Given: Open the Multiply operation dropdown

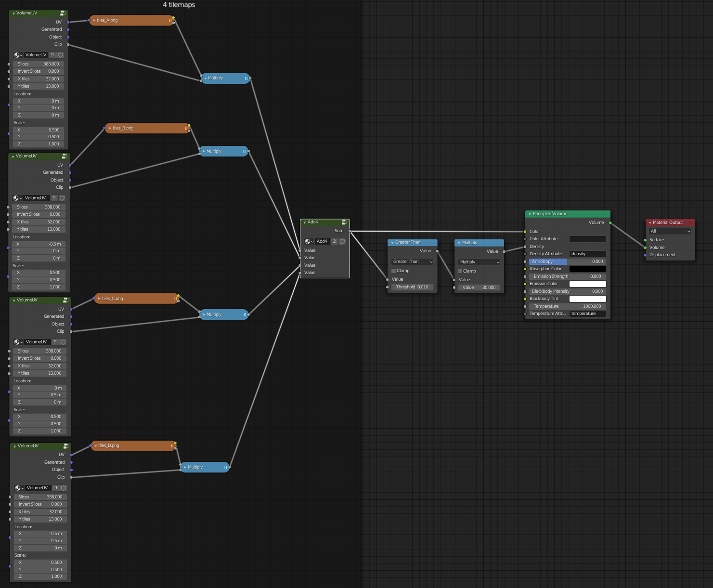Looking at the screenshot, I should click(479, 262).
